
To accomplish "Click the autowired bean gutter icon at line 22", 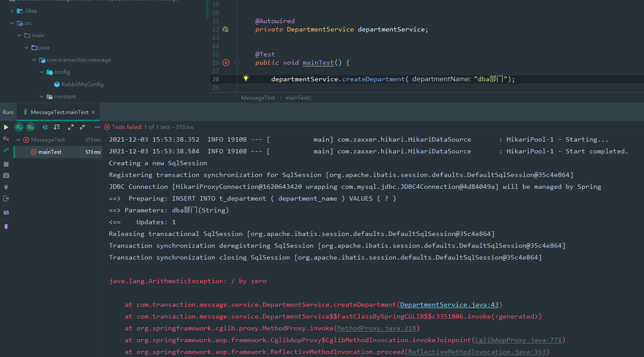I will [x=225, y=29].
